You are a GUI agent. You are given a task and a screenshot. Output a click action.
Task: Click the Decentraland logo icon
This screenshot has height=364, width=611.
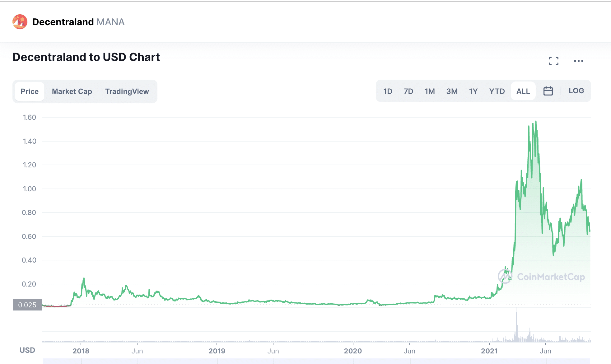pyautogui.click(x=20, y=22)
